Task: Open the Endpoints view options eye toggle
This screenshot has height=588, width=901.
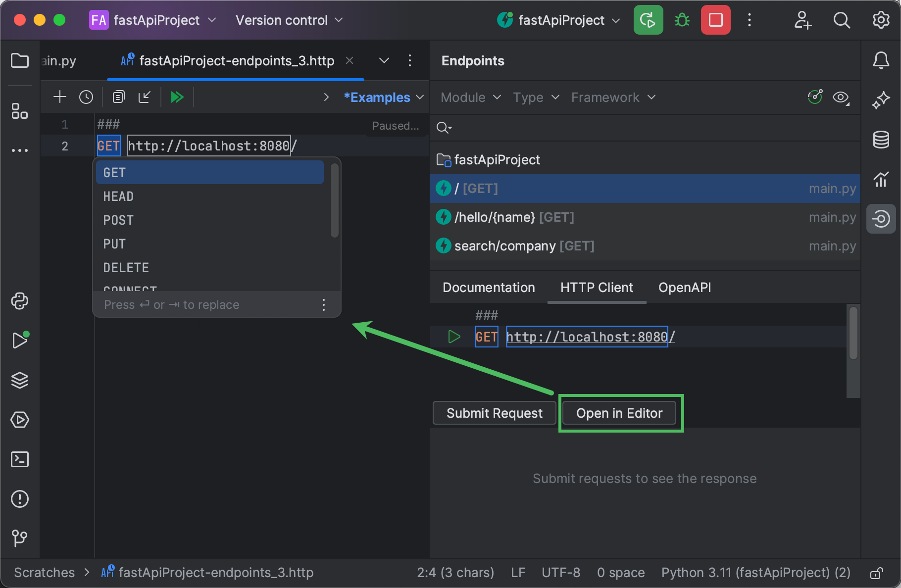Action: [x=841, y=97]
